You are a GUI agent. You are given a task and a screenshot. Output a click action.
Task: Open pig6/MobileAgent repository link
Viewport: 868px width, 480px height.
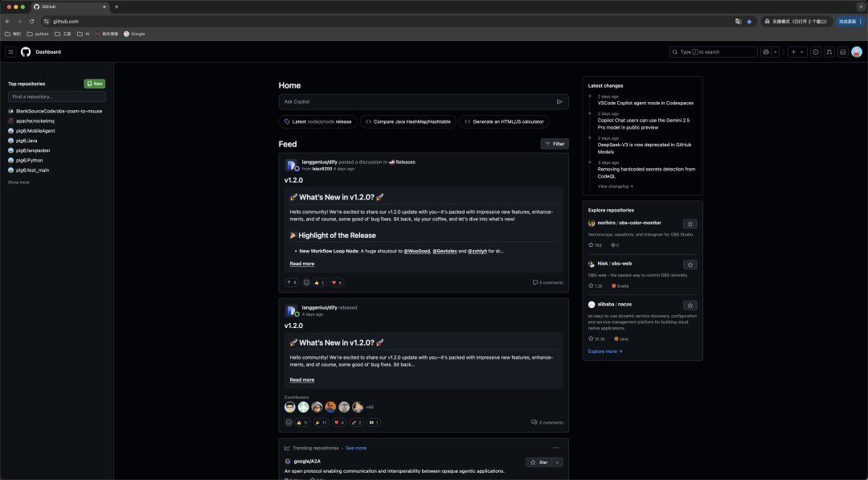[x=35, y=131]
